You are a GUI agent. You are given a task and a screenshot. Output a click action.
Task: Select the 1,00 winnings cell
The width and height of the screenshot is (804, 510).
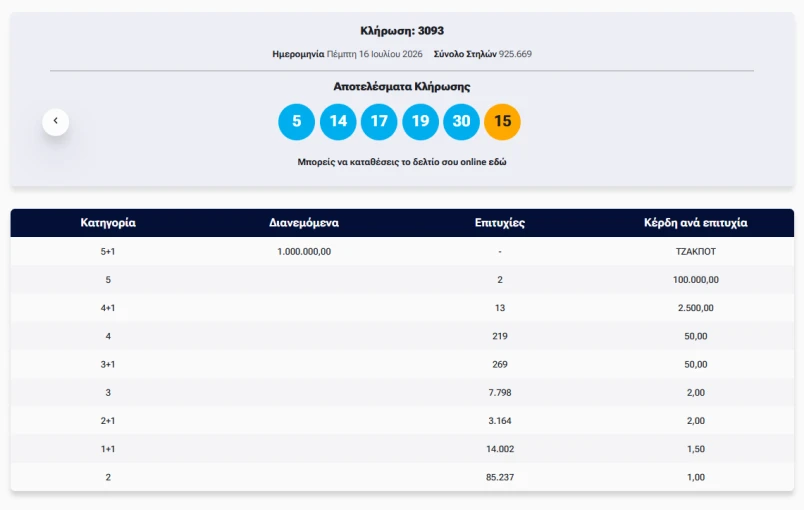pyautogui.click(x=696, y=477)
